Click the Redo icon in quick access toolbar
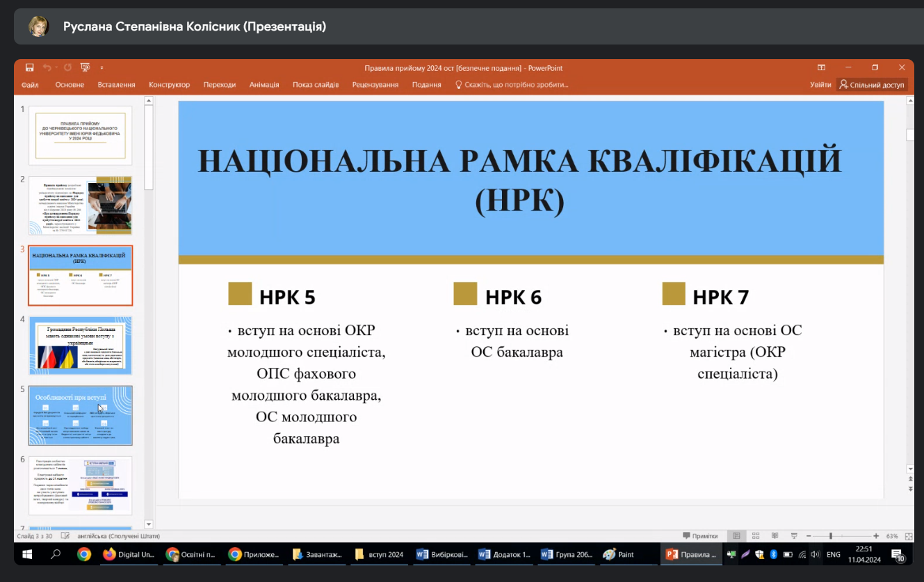 tap(67, 67)
